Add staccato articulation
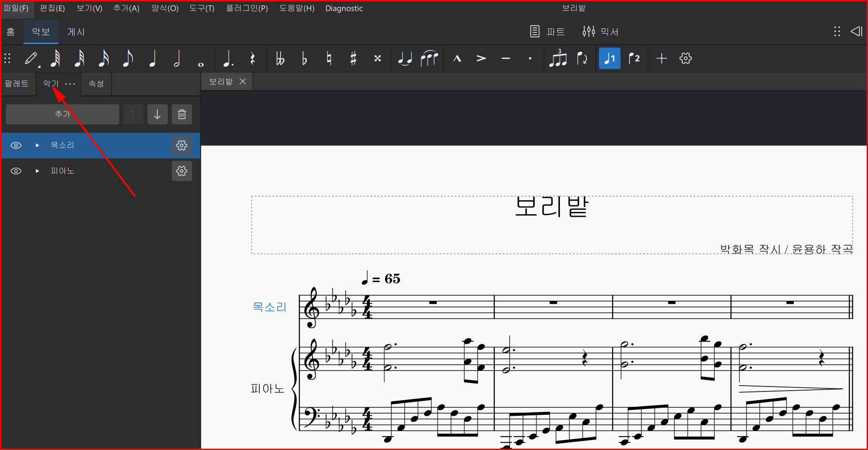868x450 pixels. (530, 58)
